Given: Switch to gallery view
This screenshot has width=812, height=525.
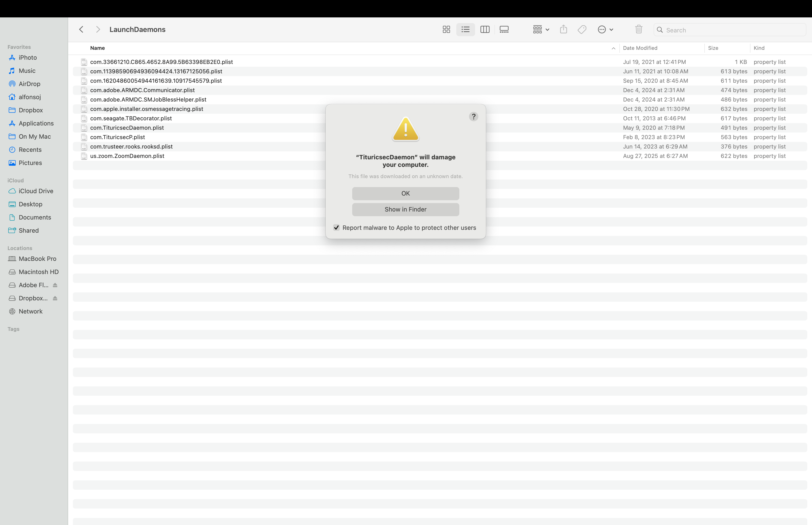Looking at the screenshot, I should point(504,30).
